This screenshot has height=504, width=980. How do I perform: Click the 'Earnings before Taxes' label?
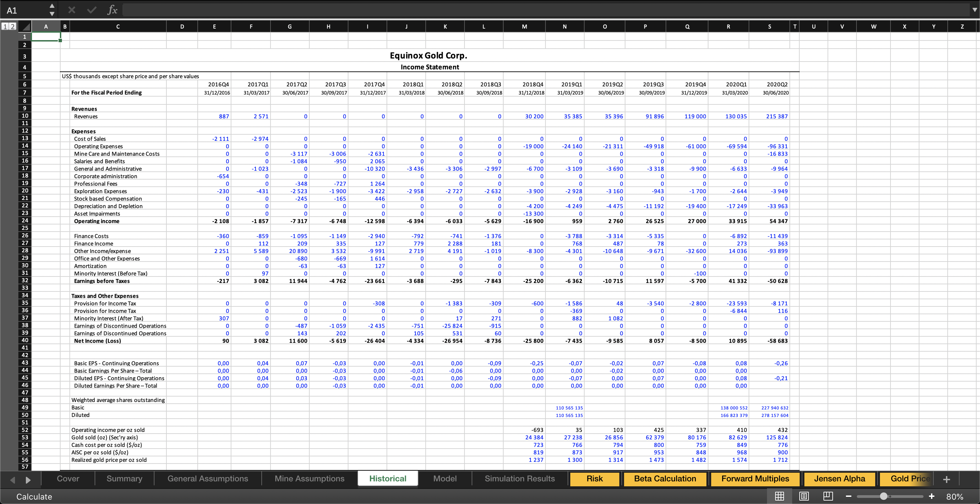[102, 281]
